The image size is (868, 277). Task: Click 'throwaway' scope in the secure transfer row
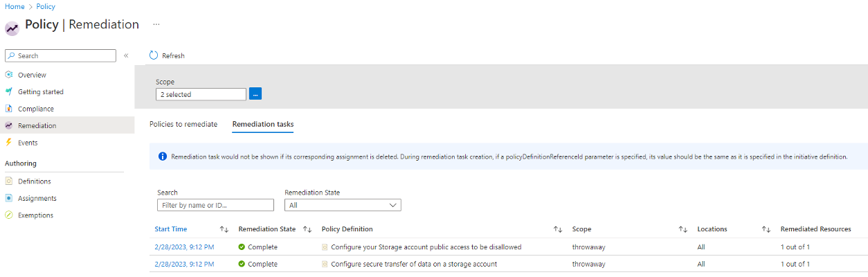[589, 264]
